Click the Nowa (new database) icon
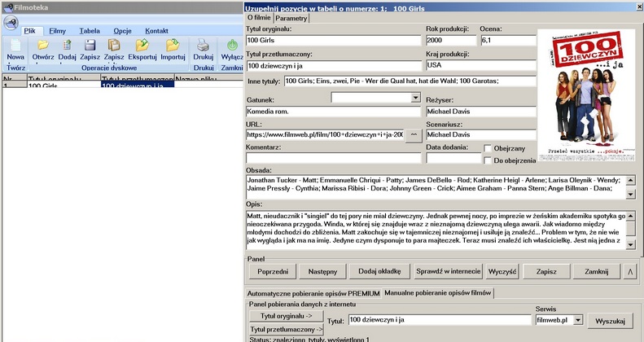 coord(15,45)
